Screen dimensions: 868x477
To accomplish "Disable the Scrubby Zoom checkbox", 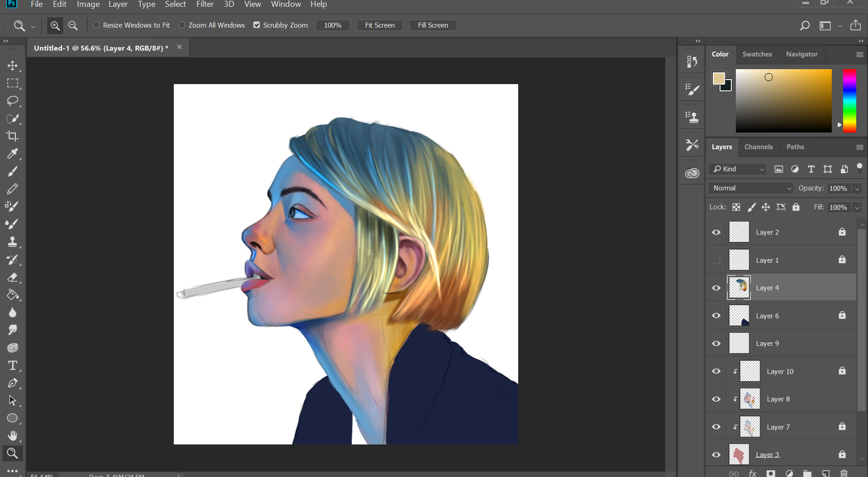I will click(x=257, y=25).
